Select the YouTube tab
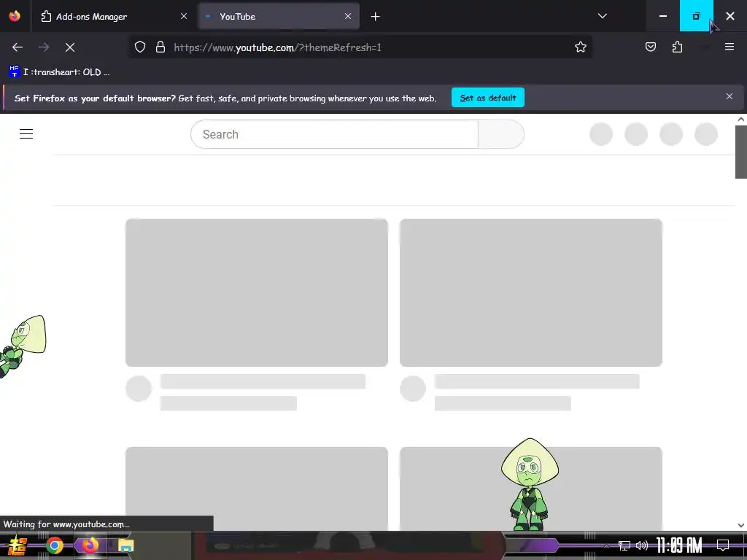Viewport: 747px width, 560px height. pyautogui.click(x=279, y=16)
